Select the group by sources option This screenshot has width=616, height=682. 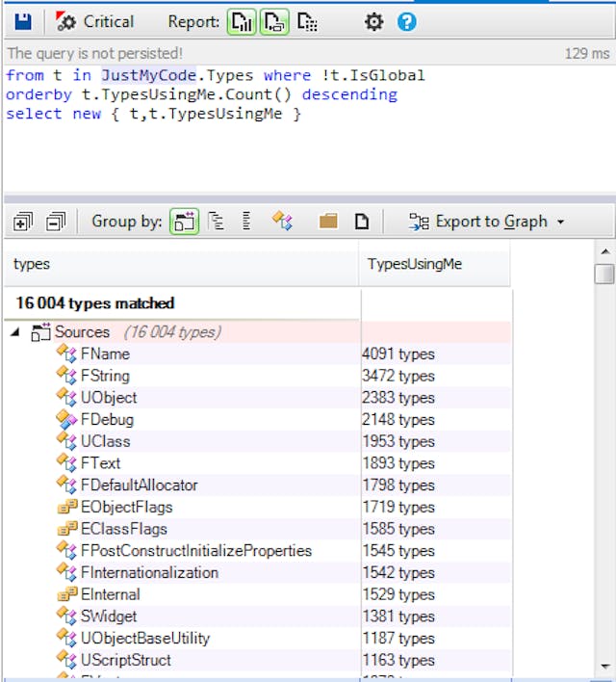[184, 222]
